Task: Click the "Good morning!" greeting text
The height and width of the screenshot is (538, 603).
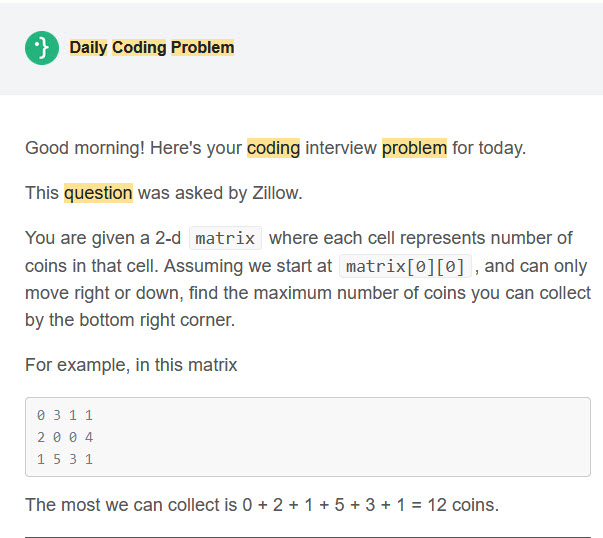Action: click(85, 148)
